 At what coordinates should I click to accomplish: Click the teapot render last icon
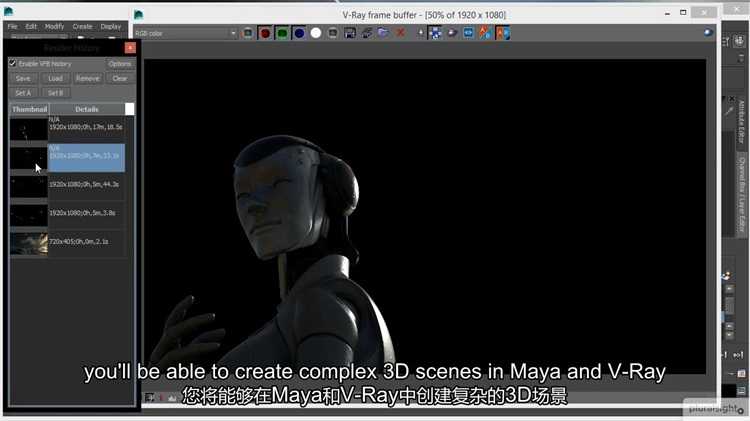coord(452,33)
